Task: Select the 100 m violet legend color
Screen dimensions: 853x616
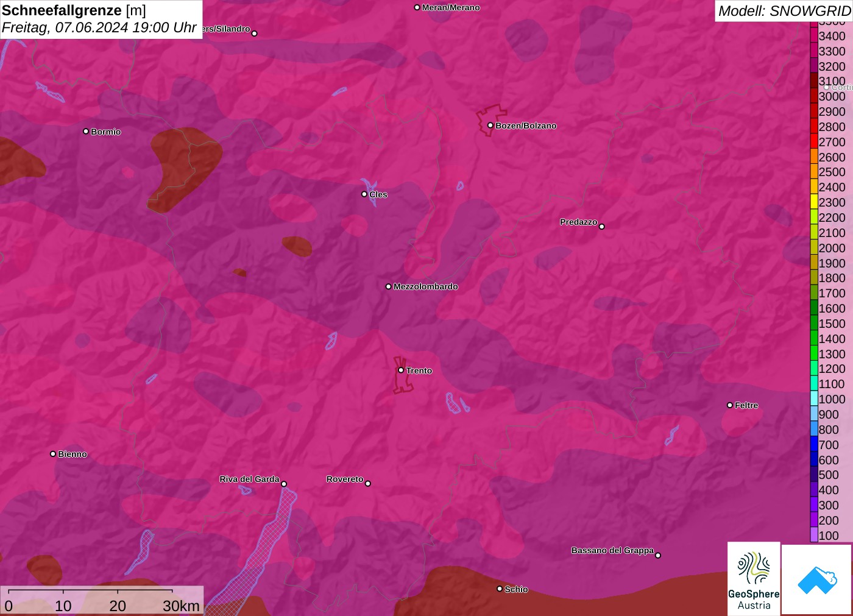Action: coord(814,535)
